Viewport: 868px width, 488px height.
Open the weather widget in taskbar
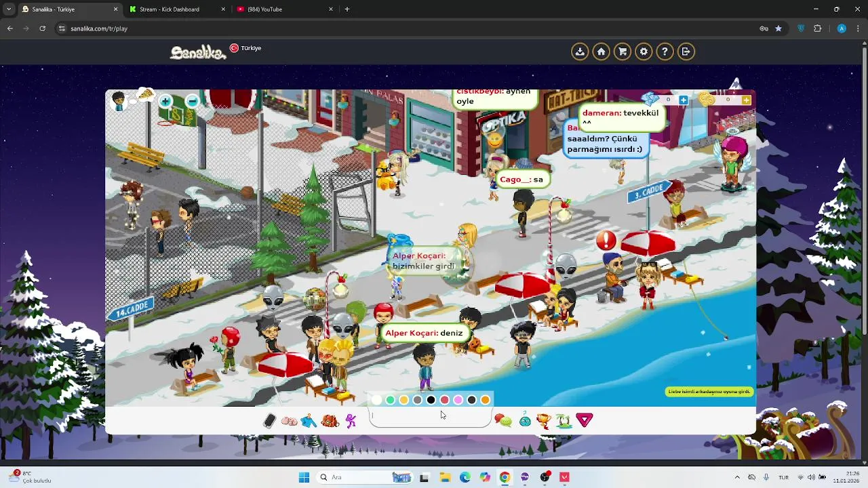[31, 477]
